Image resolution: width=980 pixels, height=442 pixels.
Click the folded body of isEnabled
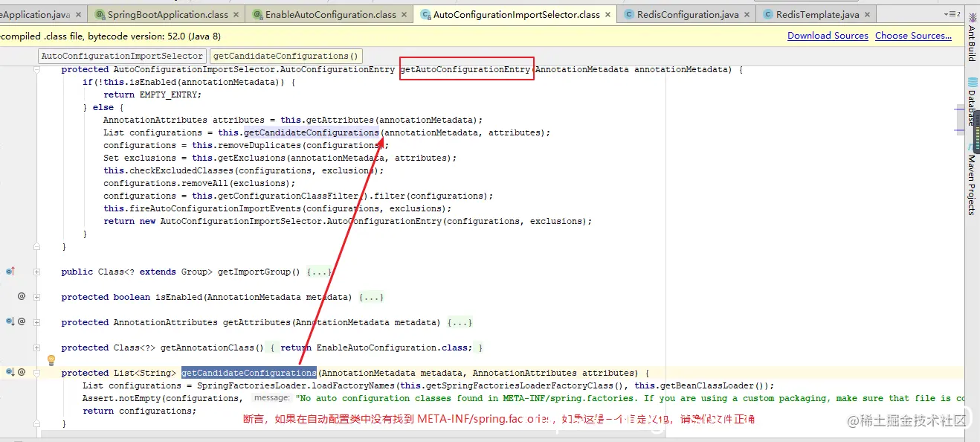click(x=371, y=298)
